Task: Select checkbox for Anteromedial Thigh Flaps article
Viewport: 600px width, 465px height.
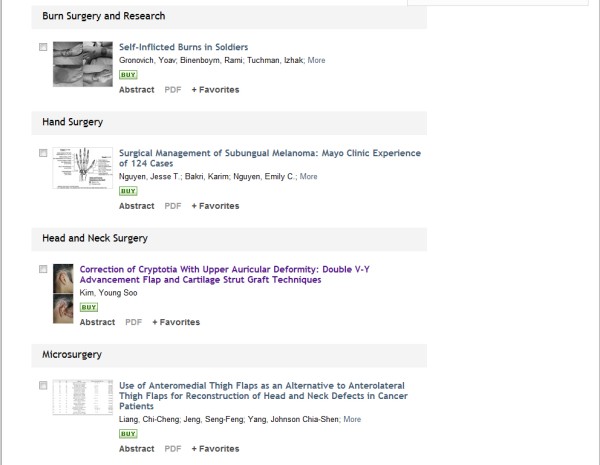Action: [x=43, y=385]
